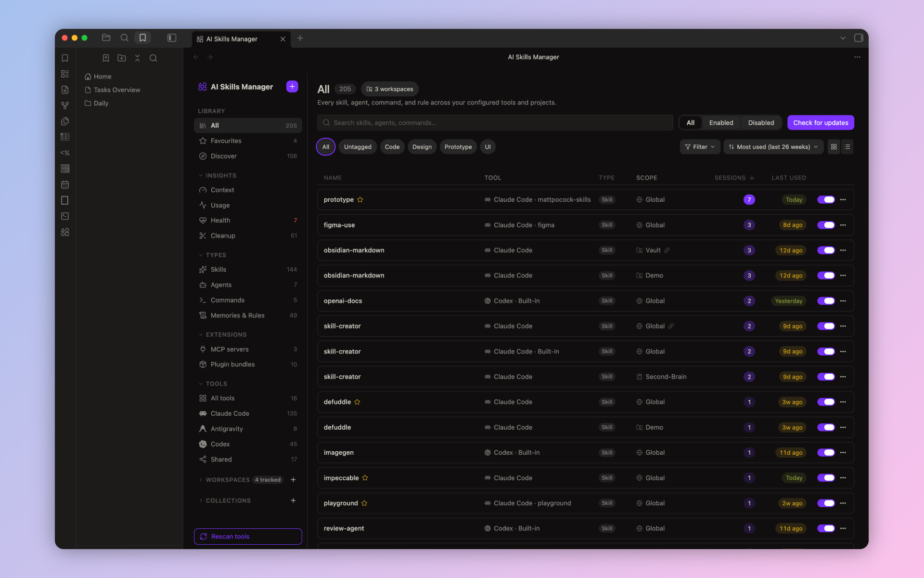This screenshot has width=924, height=578.
Task: Open the folder icon in the title bar
Action: tap(106, 38)
